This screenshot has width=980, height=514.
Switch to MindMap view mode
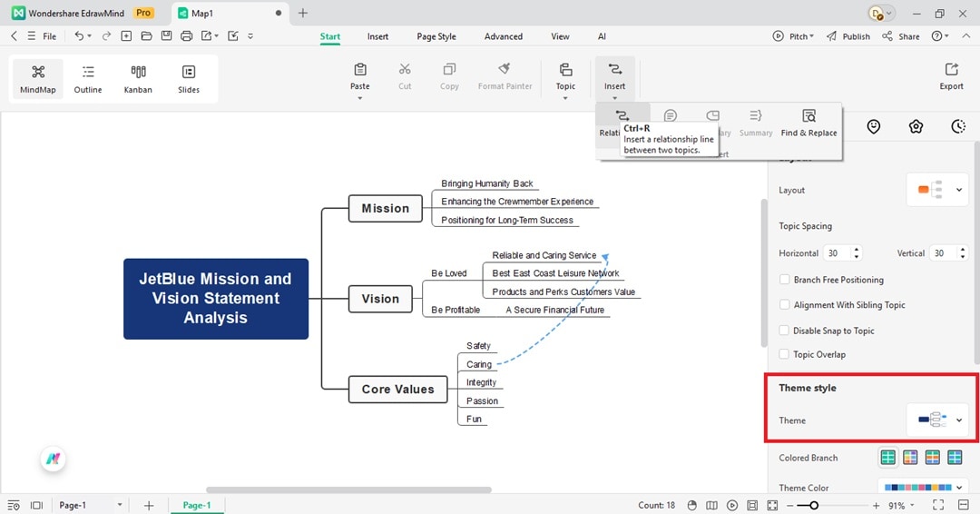coord(38,79)
